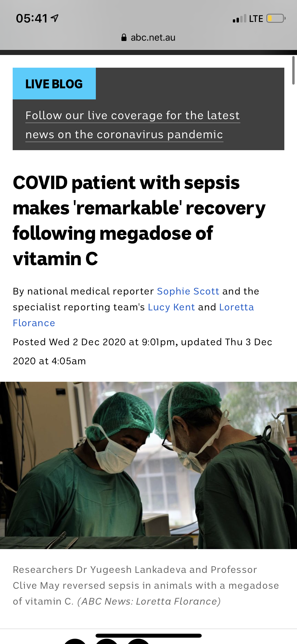This screenshot has width=297, height=644.
Task: Tap the home indicator bar
Action: coord(148,636)
